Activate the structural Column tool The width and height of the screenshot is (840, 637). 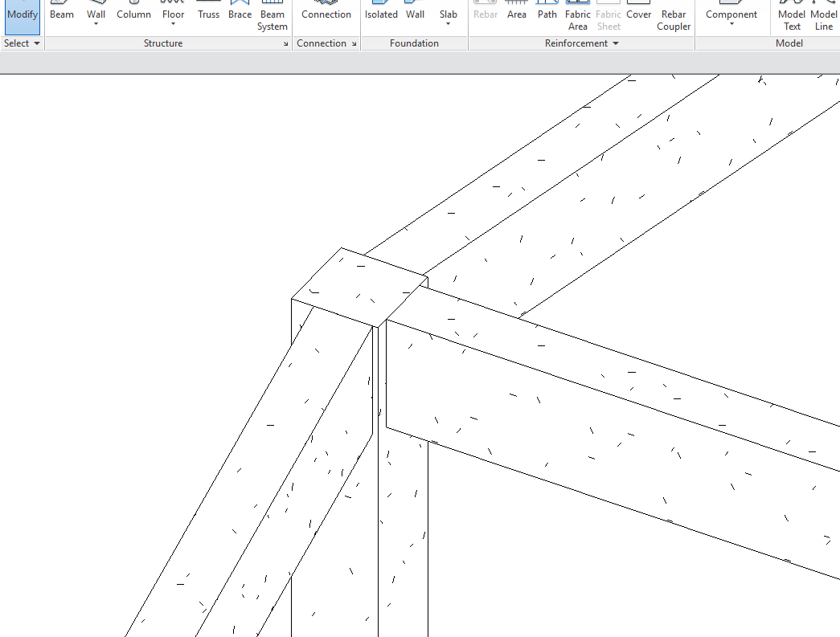point(133,14)
